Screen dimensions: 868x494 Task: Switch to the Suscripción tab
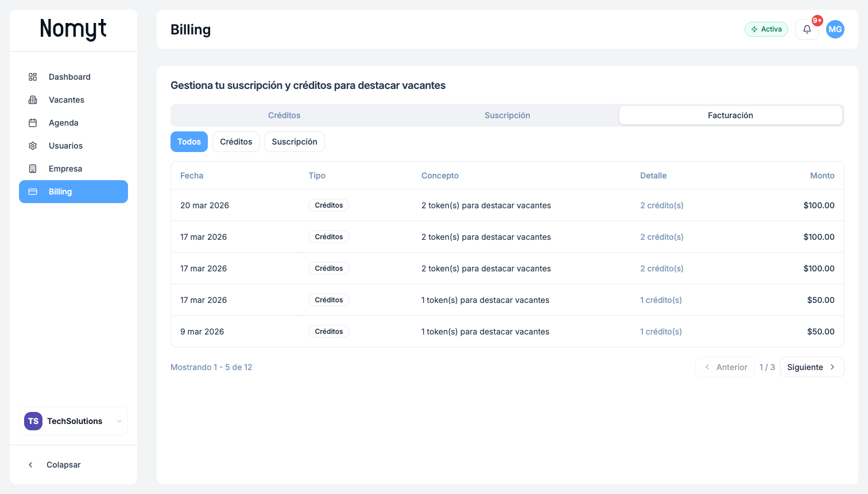[507, 115]
